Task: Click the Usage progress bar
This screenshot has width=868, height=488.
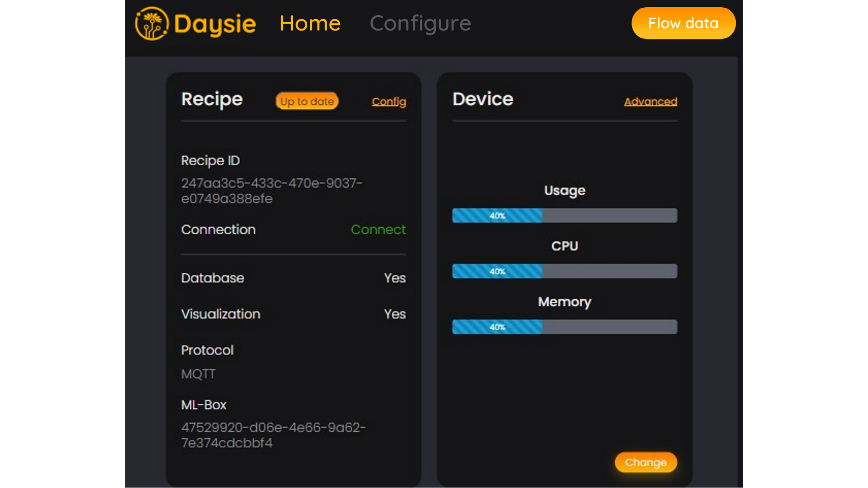Action: 565,216
